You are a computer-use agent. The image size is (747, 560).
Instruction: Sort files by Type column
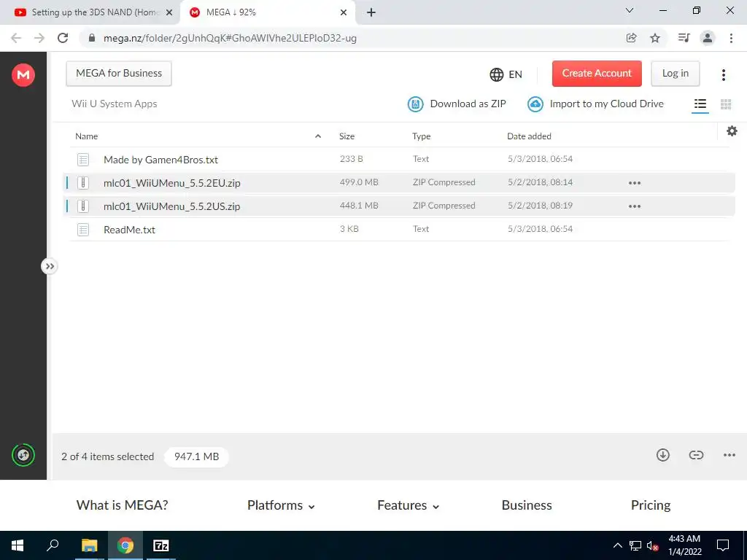coord(421,136)
